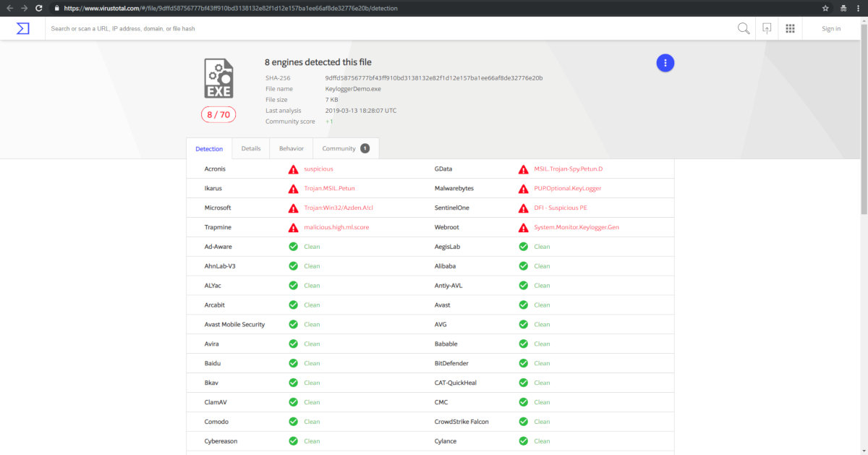This screenshot has height=455, width=868.
Task: Click the Trojan.MSIL.Petun detection result
Action: pyautogui.click(x=329, y=189)
